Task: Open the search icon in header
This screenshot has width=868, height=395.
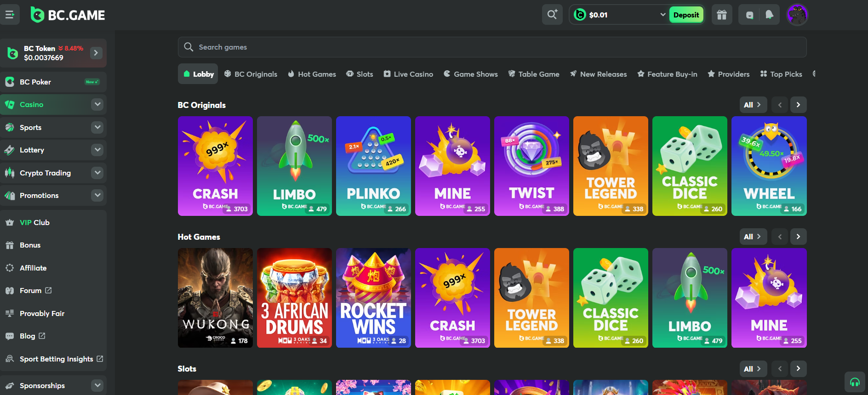Action: pos(552,15)
